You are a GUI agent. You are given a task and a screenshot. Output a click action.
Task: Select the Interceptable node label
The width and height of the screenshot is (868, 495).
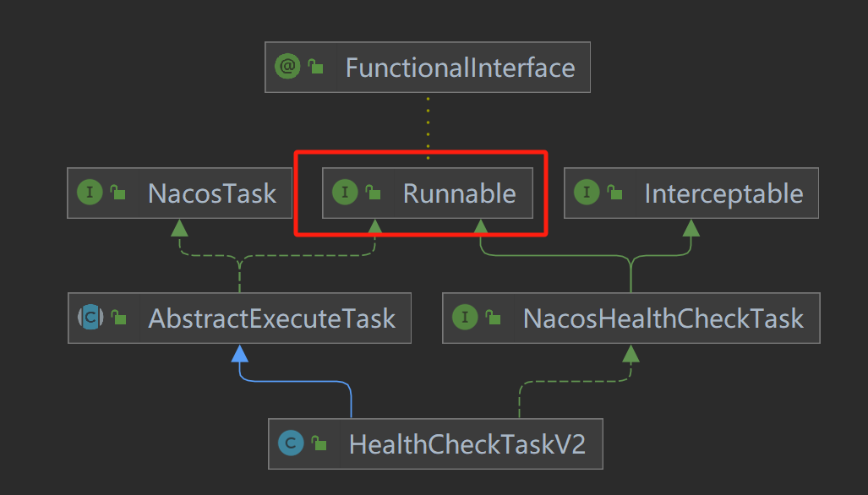(723, 193)
